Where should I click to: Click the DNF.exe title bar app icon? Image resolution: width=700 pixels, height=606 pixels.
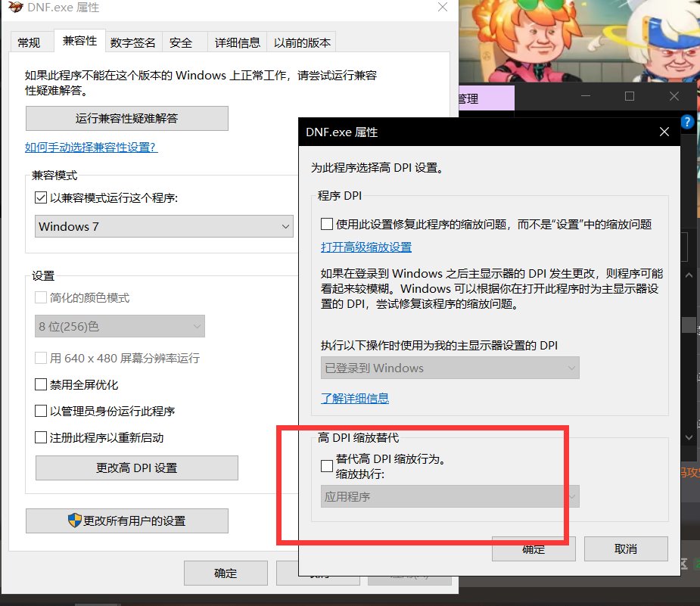point(16,7)
